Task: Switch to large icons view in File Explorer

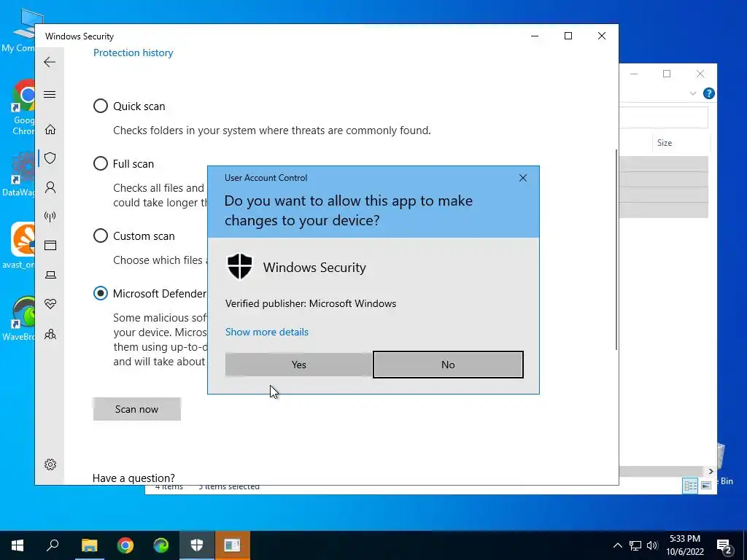Action: 706,485
